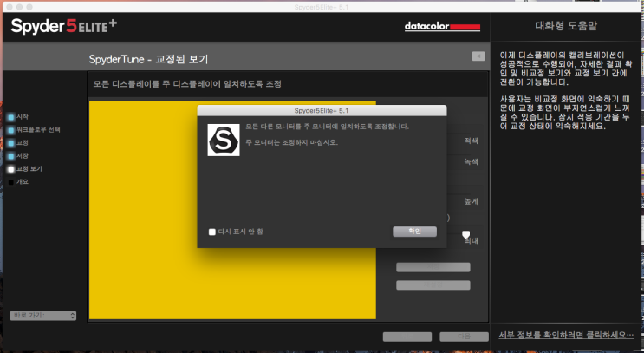The width and height of the screenshot is (644, 353).
Task: Go to the 저장 step in sidebar
Action: coord(23,156)
